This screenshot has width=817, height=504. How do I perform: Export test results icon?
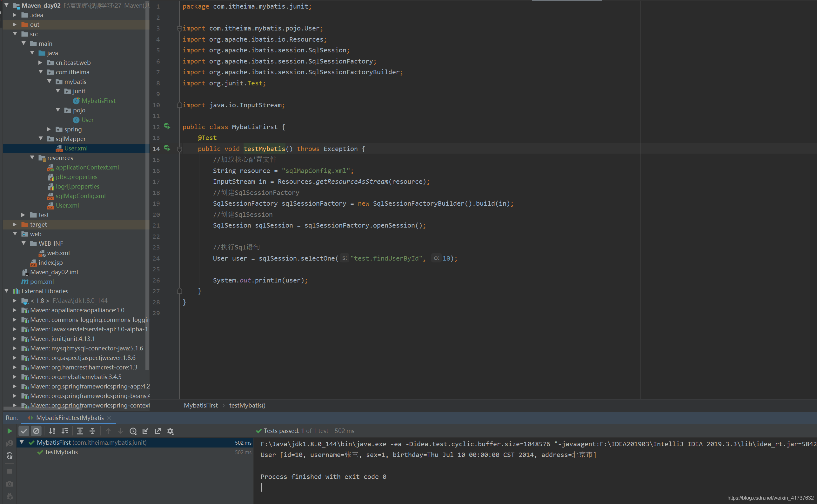point(158,431)
